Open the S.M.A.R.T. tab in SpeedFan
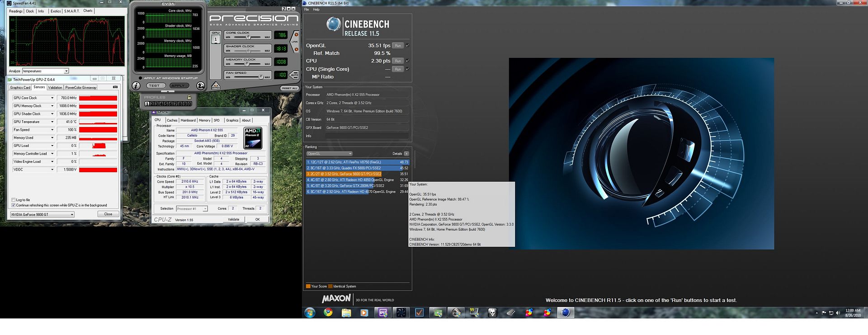 [72, 11]
